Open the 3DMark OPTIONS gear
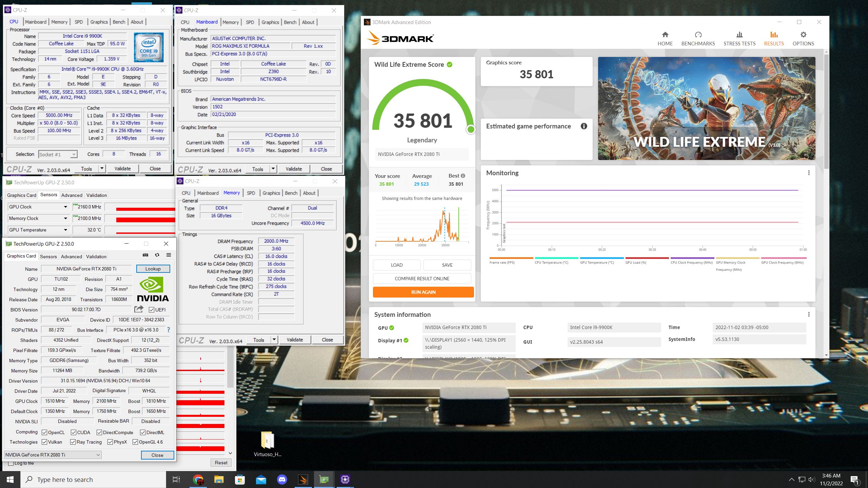This screenshot has height=488, width=868. [x=803, y=39]
